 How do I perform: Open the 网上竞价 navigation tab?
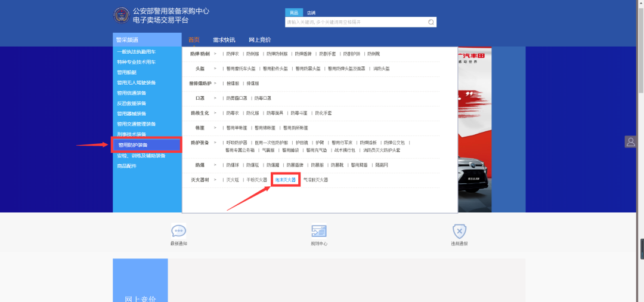tap(259, 40)
